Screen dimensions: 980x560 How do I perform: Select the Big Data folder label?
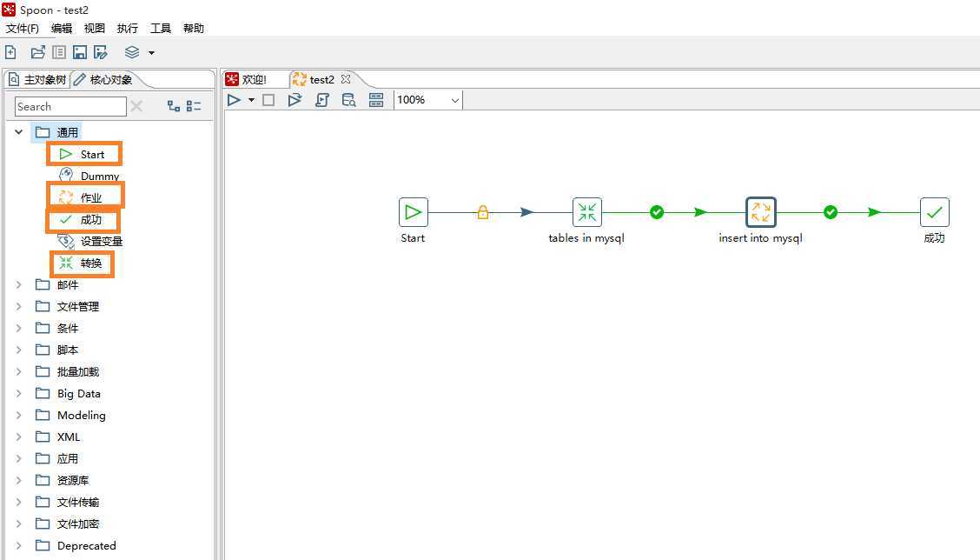[79, 394]
